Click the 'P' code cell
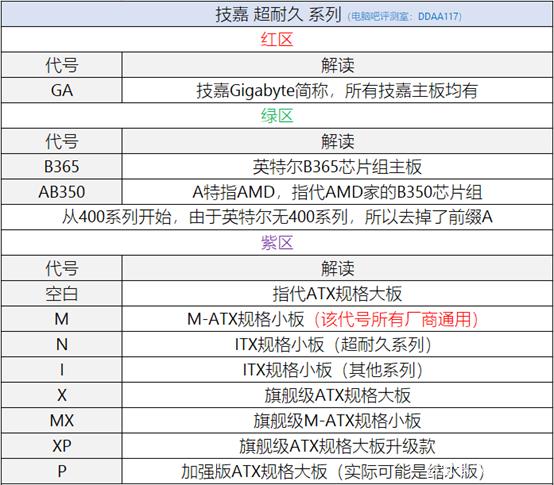 point(62,471)
